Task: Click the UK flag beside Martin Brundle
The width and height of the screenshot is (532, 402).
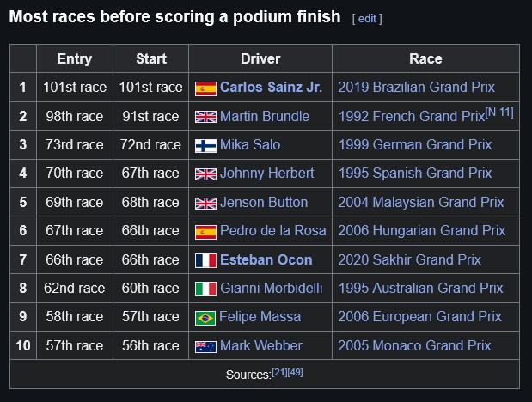Action: tap(205, 117)
